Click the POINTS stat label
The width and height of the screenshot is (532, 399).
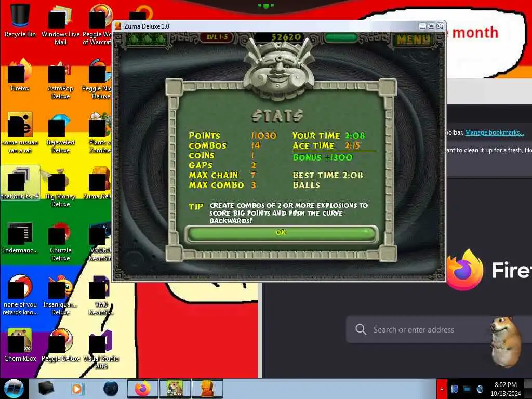(x=205, y=136)
